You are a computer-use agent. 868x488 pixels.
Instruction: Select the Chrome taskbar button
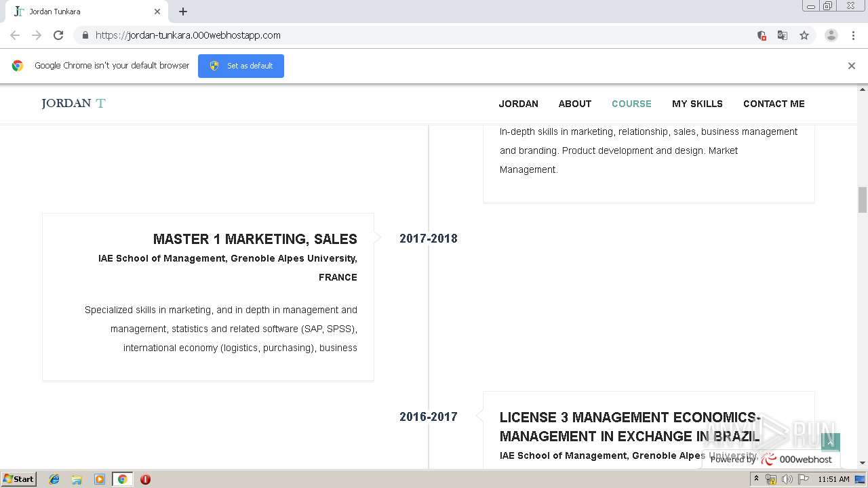(122, 479)
